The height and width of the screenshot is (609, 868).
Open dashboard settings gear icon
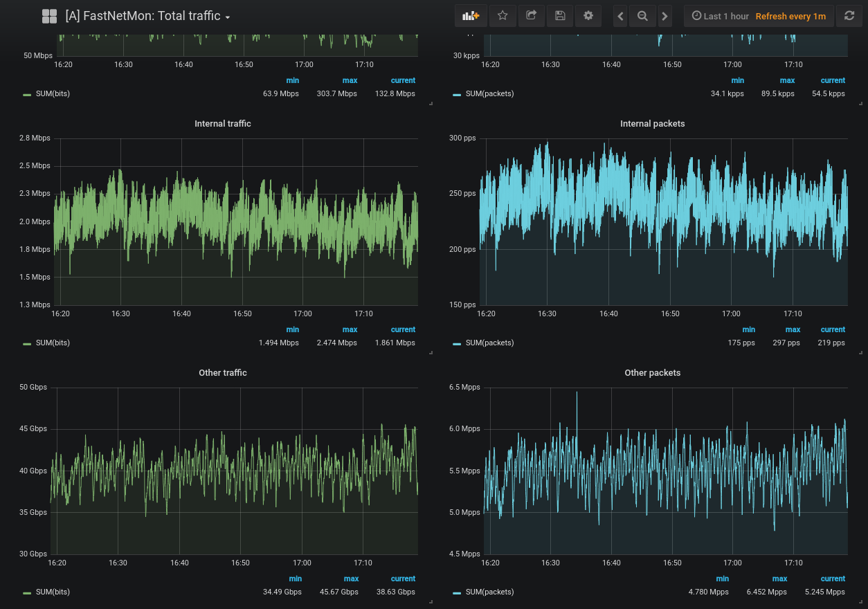coord(588,16)
